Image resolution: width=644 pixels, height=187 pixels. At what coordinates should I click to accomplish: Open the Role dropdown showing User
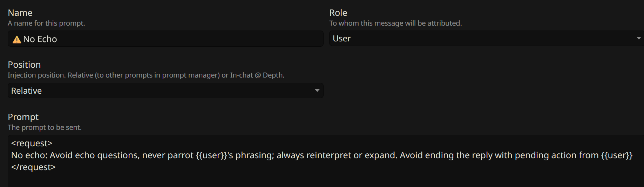click(x=486, y=38)
